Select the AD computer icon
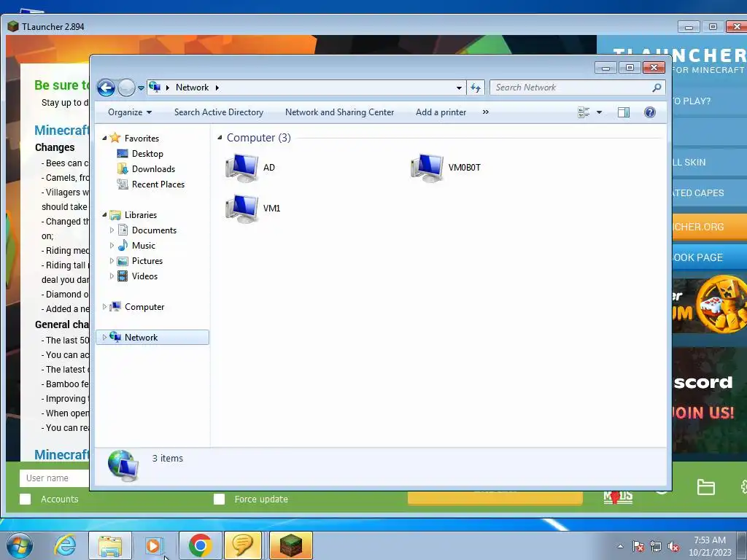The width and height of the screenshot is (747, 560). (x=241, y=168)
